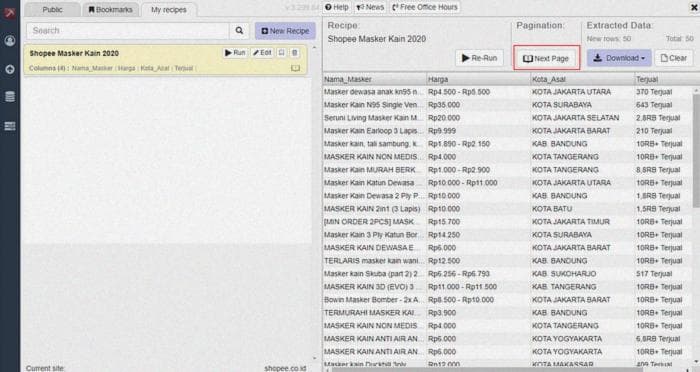
Task: Open the My recipes tab
Action: tap(169, 9)
